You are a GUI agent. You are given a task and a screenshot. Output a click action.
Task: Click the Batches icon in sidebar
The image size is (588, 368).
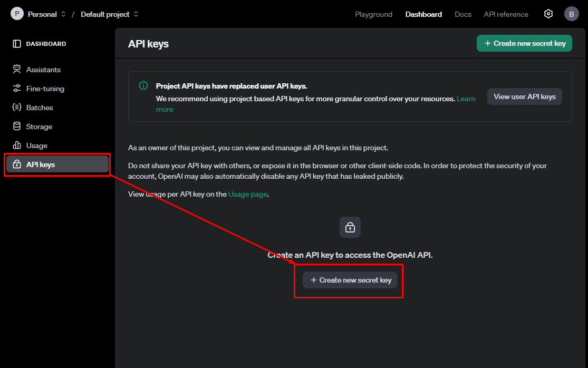tap(17, 108)
